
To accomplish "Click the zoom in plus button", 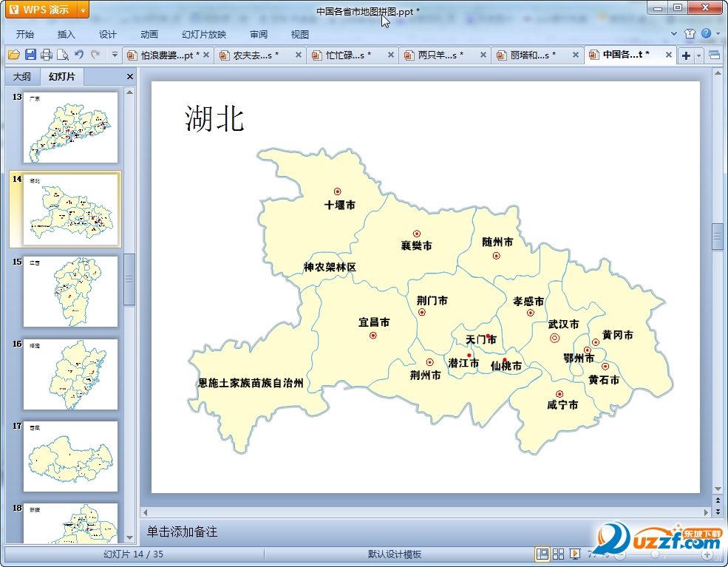I will (x=707, y=554).
